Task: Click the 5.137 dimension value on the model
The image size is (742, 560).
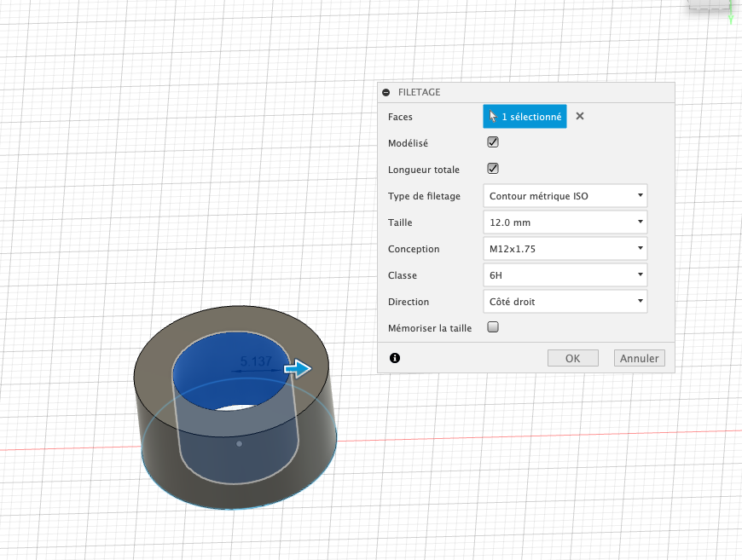Action: point(256,361)
